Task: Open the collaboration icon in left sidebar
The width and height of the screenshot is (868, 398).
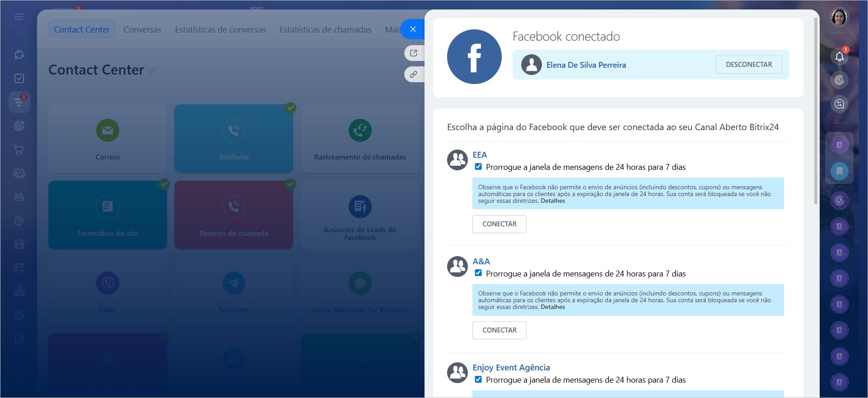Action: pos(19,55)
